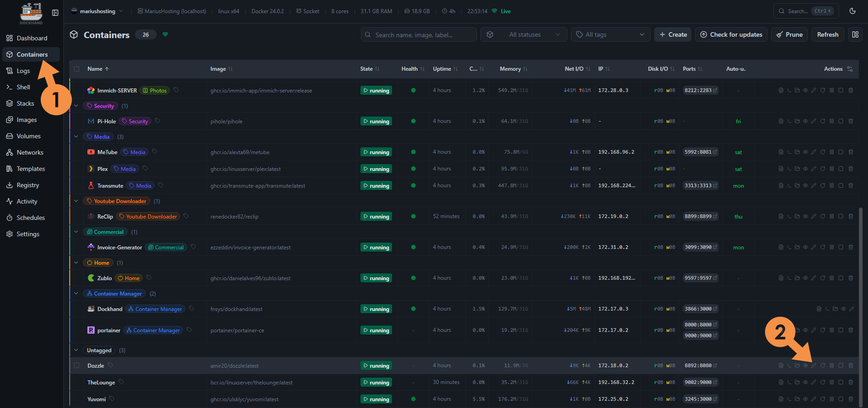Open port 8212:2283 link for Immich-SERVER

pyautogui.click(x=701, y=90)
